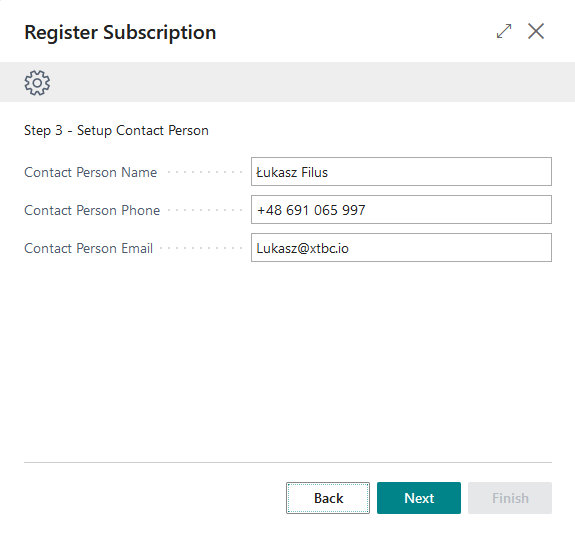The height and width of the screenshot is (537, 575).
Task: Click the Step 3 - Setup Contact Person heading
Action: tap(116, 131)
